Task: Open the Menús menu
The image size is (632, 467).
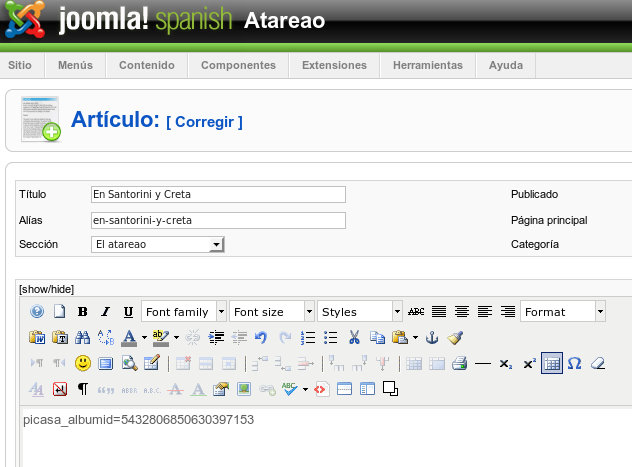Action: click(x=75, y=65)
